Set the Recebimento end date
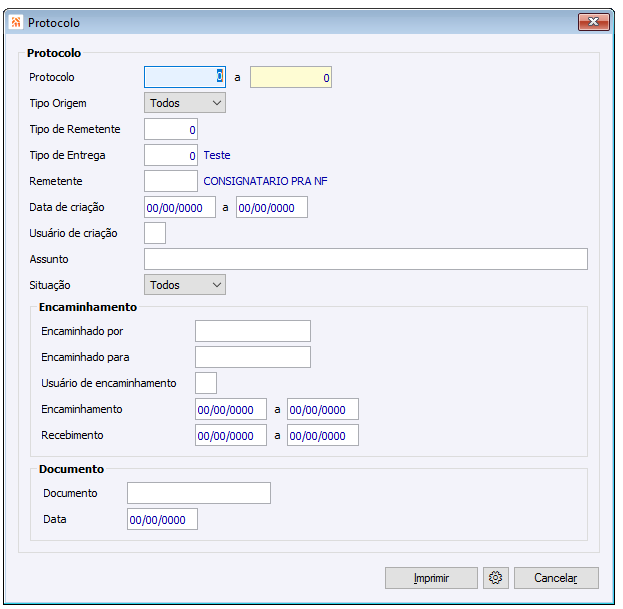 [323, 435]
